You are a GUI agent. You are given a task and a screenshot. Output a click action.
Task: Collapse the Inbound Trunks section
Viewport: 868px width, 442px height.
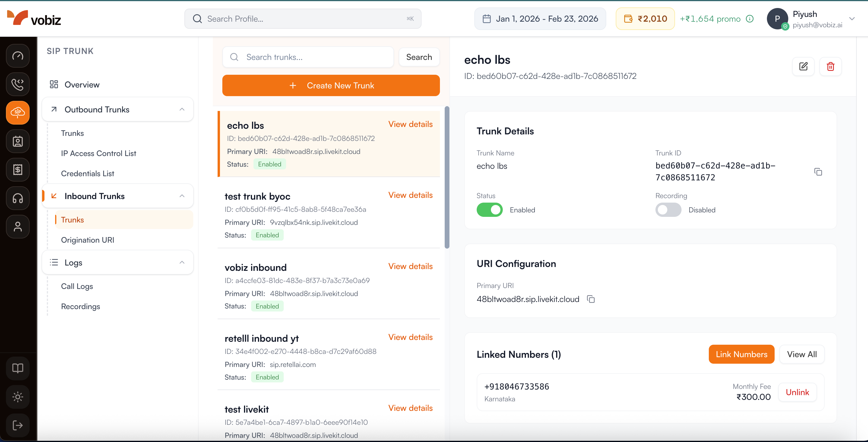[182, 196]
